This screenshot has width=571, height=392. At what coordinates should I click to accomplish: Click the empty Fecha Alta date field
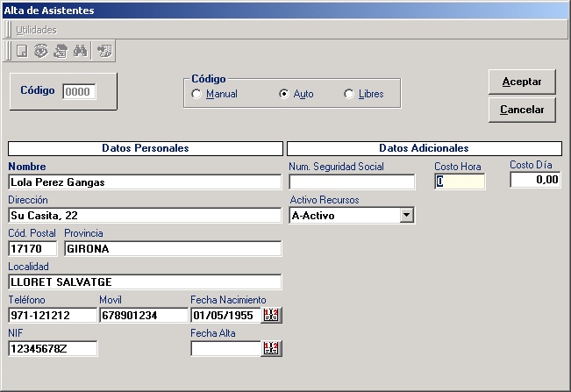[225, 349]
